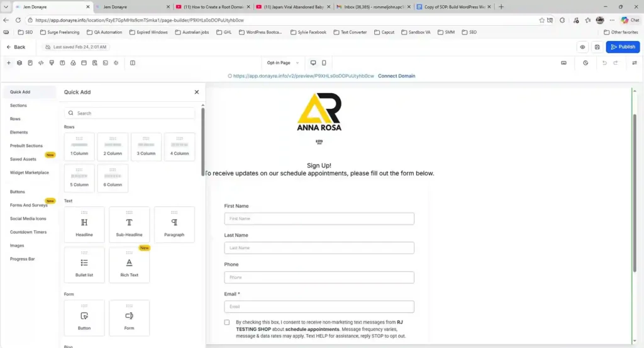The height and width of the screenshot is (348, 644).
Task: Open the SEO bookmarks folder after SMM
Action: coord(469,32)
